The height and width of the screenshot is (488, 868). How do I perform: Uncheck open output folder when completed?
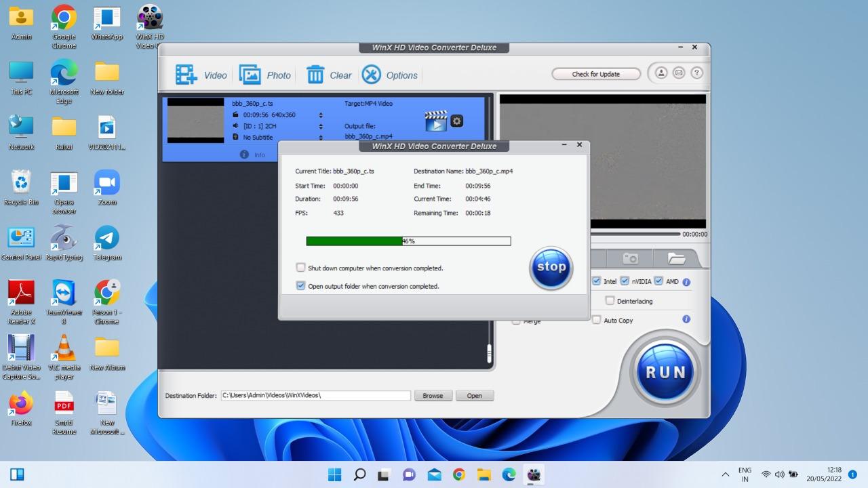point(301,286)
